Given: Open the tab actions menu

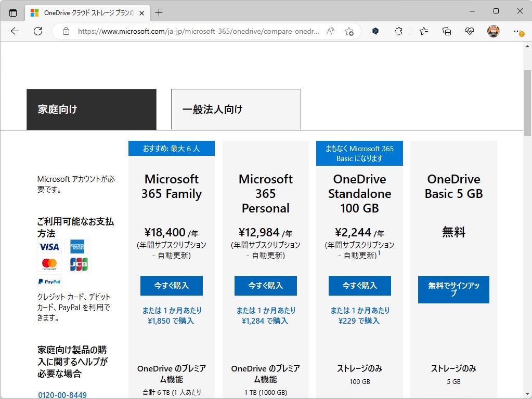Looking at the screenshot, I should pos(12,12).
